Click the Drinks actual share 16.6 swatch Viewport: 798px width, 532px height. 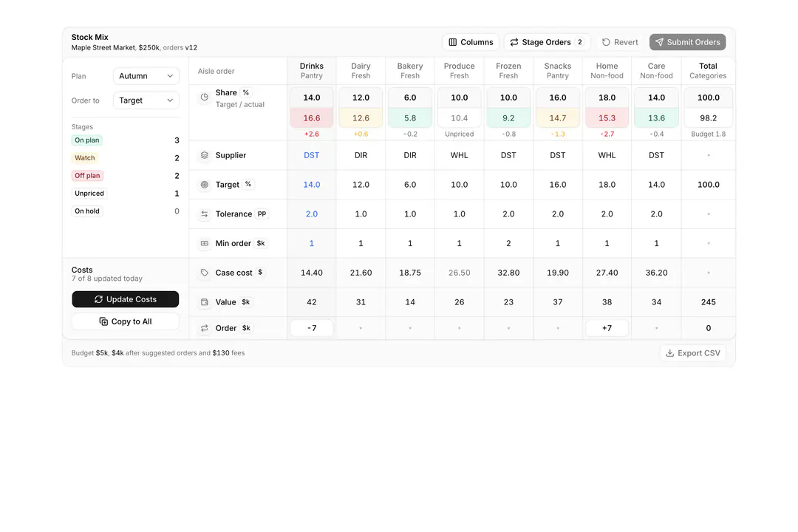[312, 118]
